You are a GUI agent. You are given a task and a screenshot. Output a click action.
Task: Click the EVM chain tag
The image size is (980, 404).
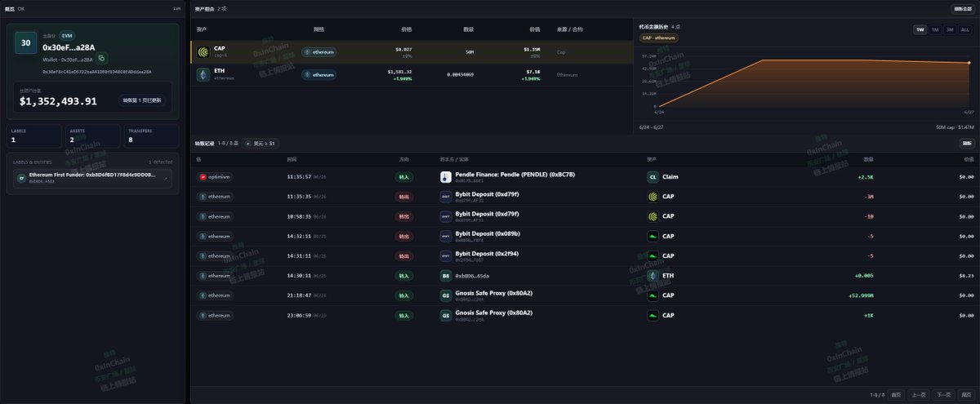(67, 36)
